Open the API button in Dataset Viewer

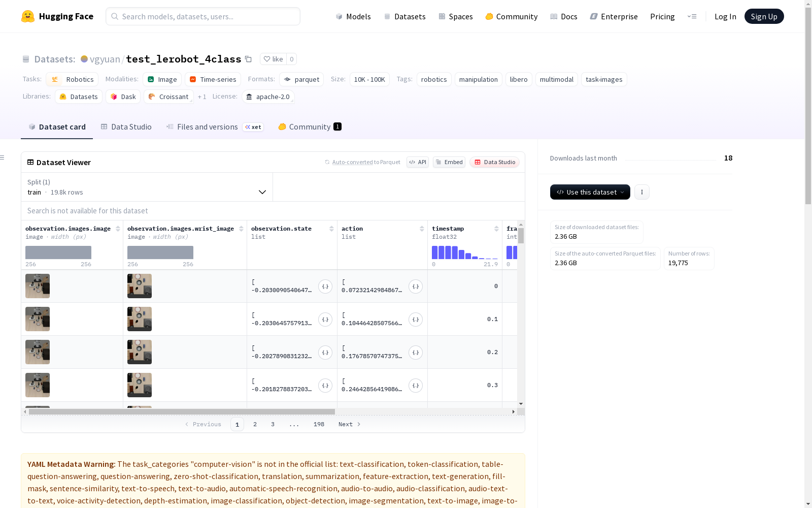pos(418,162)
